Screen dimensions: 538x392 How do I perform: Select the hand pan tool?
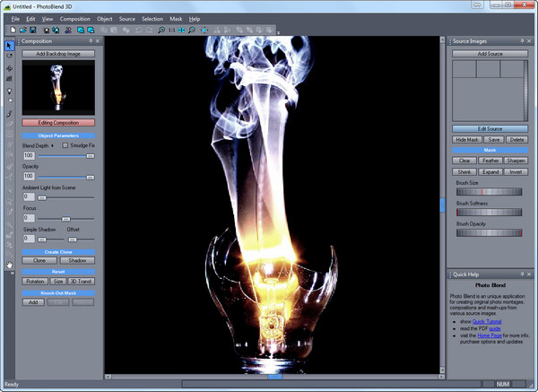pyautogui.click(x=9, y=265)
